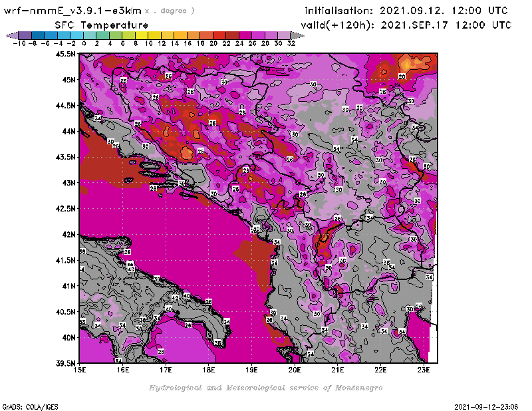Click the 'SFC Temperature' title
Screen dimensions: 532x411
[x=102, y=25]
